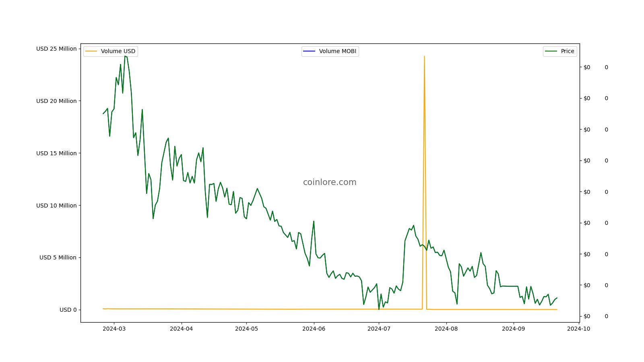Image resolution: width=644 pixels, height=362 pixels.
Task: Click the 2024-04 date tick label
Action: (182, 329)
